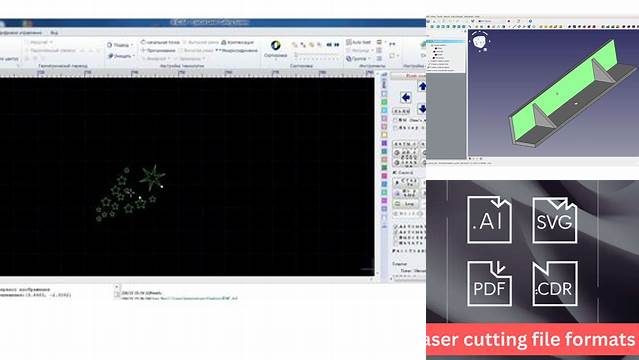Click the Loop button
Viewport: 639px width, 360px height.
point(405,203)
